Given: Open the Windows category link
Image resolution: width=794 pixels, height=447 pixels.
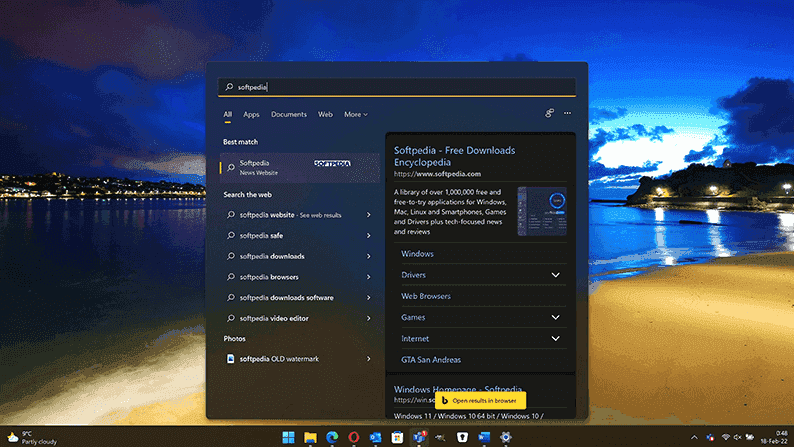Looking at the screenshot, I should coord(417,254).
